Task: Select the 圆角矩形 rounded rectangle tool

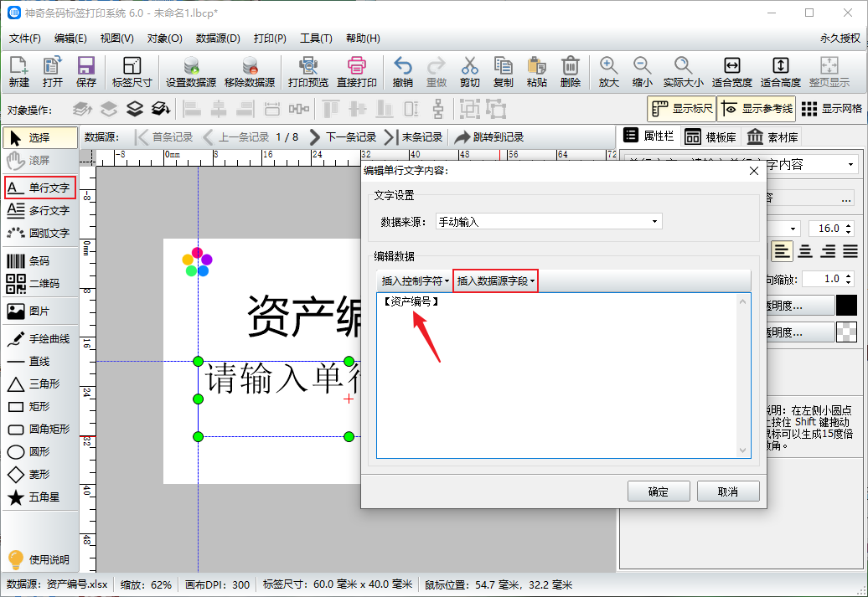Action: (40, 430)
